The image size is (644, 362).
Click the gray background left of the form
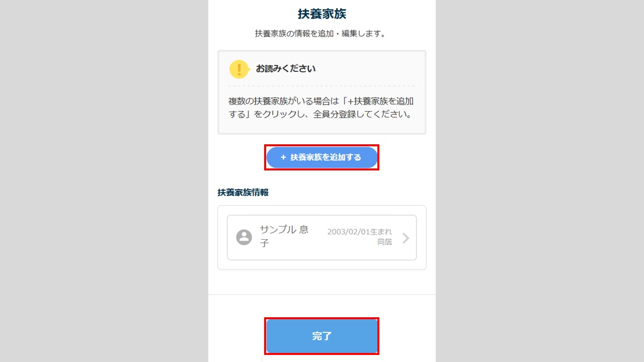pos(104,181)
